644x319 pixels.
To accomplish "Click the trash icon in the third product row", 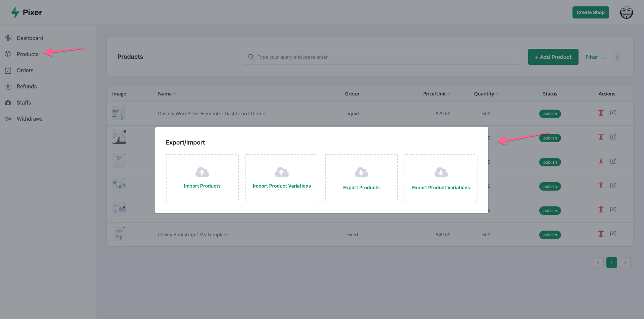I will 601,161.
